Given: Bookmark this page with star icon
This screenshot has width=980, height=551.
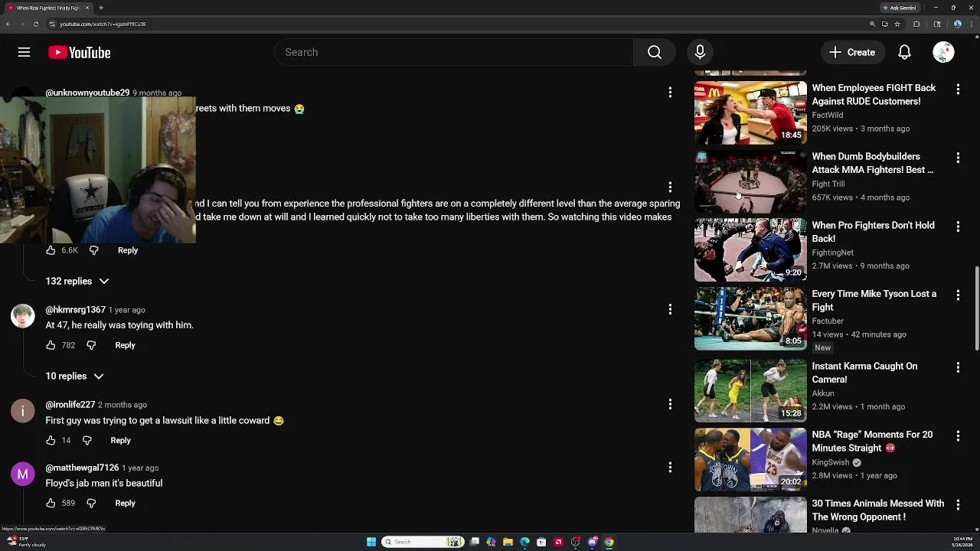Looking at the screenshot, I should (897, 24).
